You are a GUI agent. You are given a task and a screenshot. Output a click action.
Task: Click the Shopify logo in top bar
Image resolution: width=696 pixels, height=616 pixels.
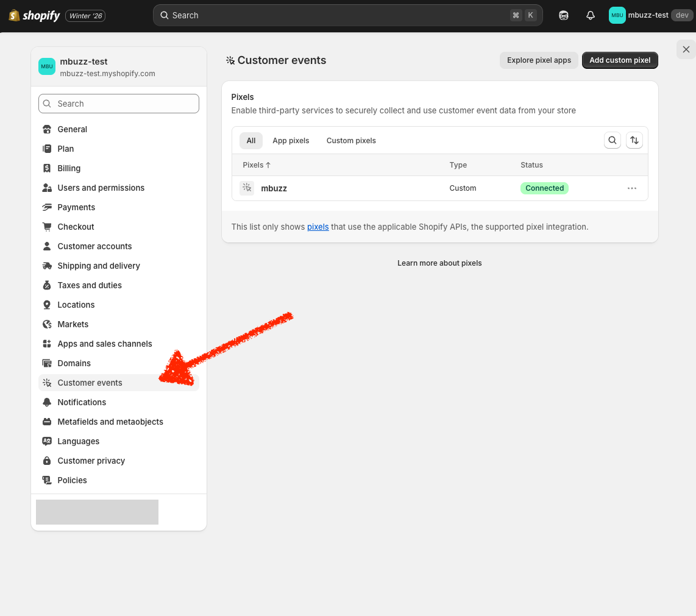(x=34, y=16)
